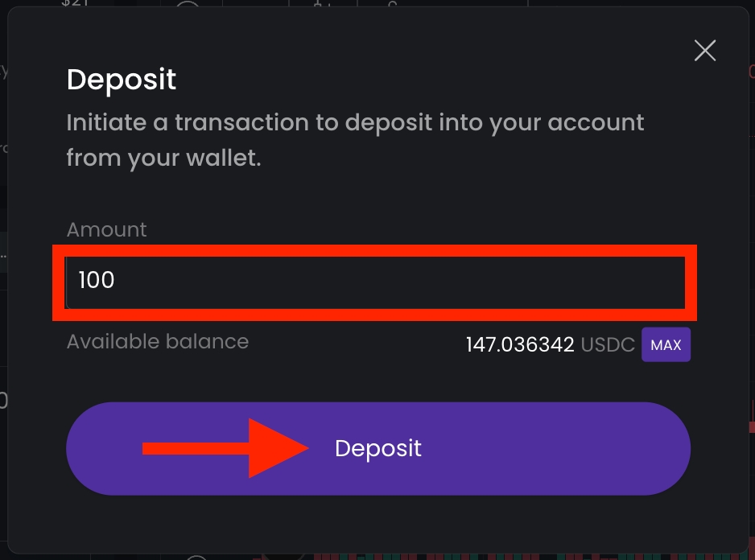This screenshot has height=560, width=755.
Task: Click the 'from your wallet.' text line
Action: pyautogui.click(x=163, y=157)
